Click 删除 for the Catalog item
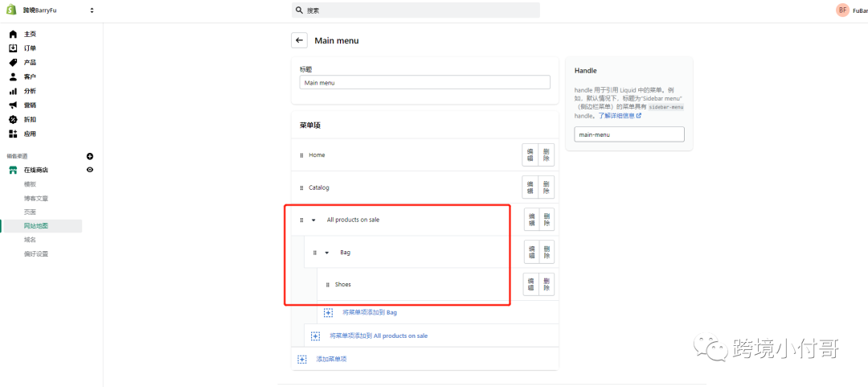Image resolution: width=868 pixels, height=387 pixels. (547, 187)
